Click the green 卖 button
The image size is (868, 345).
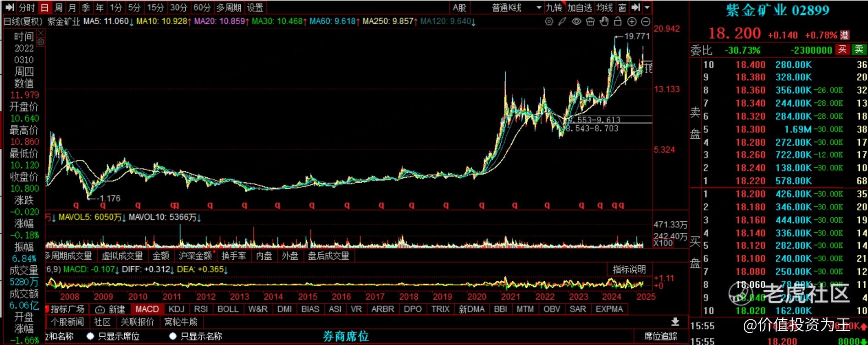[859, 49]
